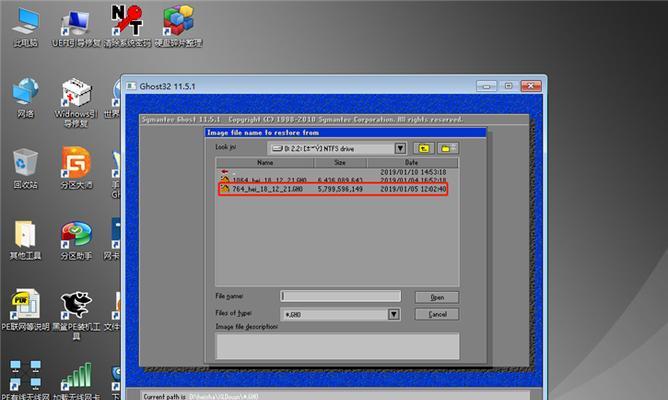Image resolution: width=668 pixels, height=400 pixels.
Task: Click the new folder icon next to Look in
Action: click(x=447, y=148)
